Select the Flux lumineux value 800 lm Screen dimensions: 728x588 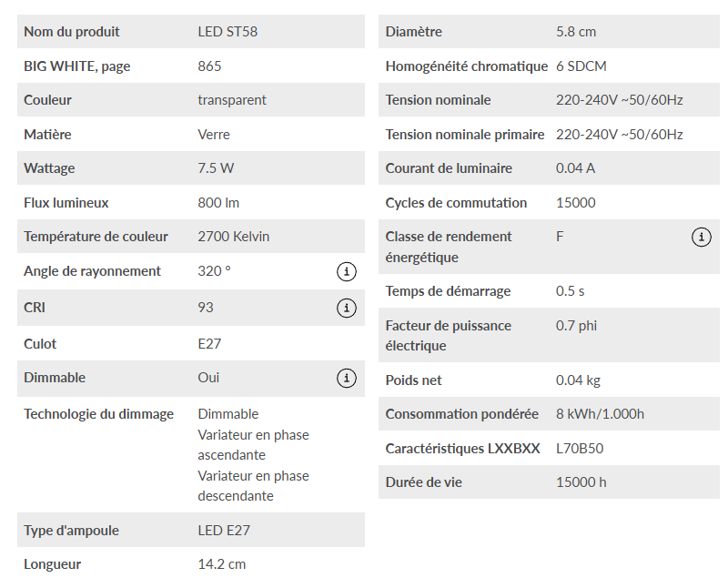(218, 203)
